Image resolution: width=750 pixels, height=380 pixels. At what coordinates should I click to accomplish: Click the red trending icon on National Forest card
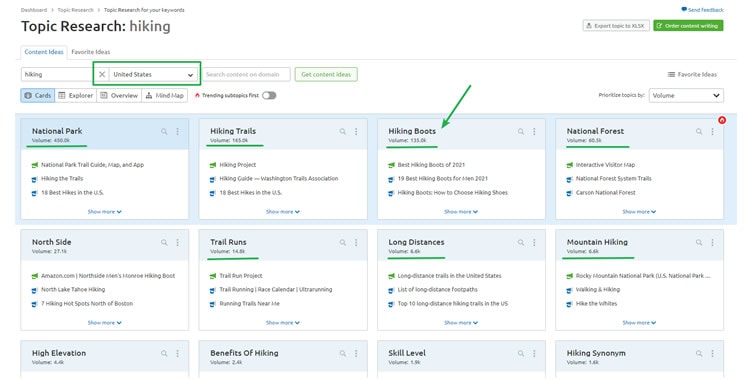tap(722, 120)
